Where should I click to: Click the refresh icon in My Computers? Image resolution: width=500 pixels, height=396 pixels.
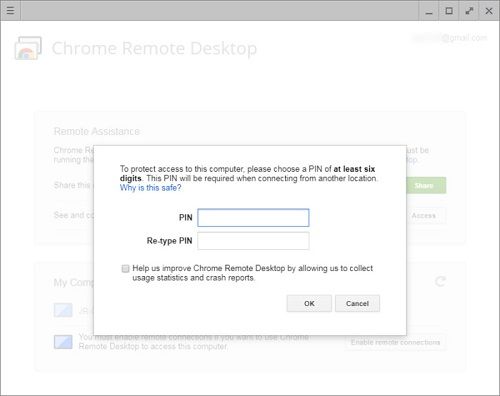[440, 281]
